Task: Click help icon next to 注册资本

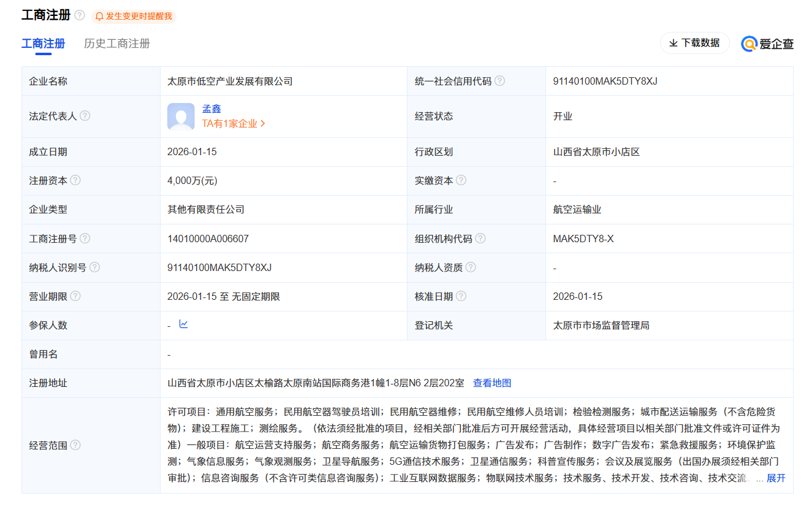Action: pyautogui.click(x=75, y=180)
